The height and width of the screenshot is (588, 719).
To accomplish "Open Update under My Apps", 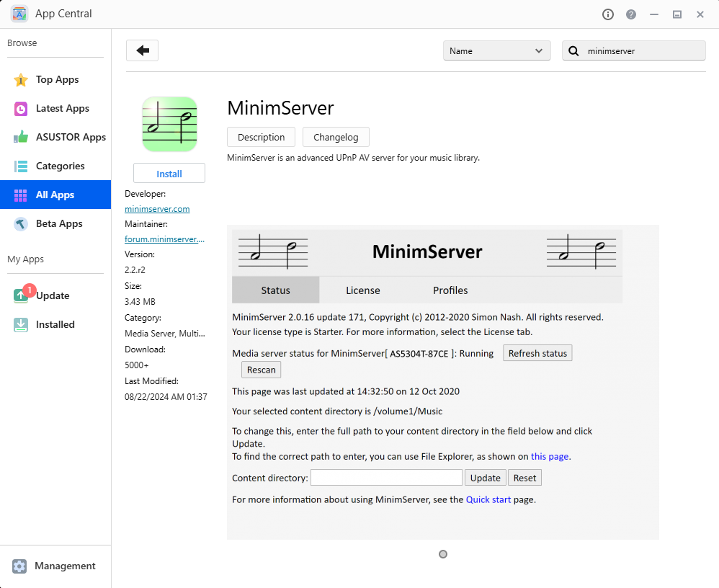I will [x=55, y=296].
